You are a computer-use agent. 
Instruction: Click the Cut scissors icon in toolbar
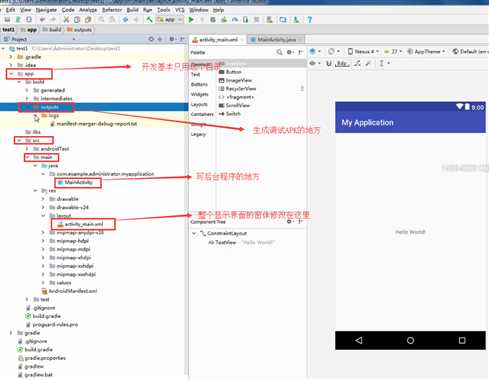66,20
